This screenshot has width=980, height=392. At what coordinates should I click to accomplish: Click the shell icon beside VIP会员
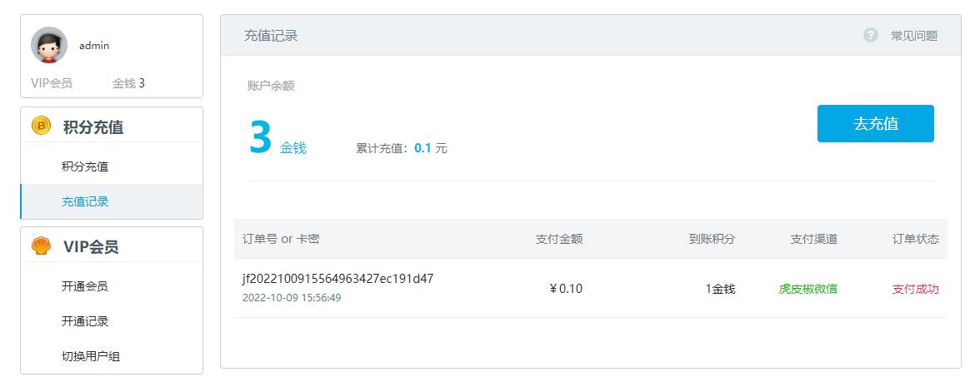click(41, 246)
